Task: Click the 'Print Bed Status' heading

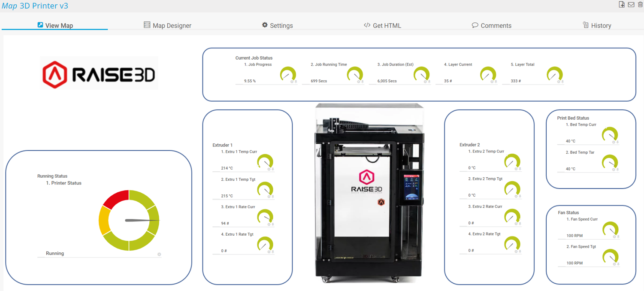Action: click(573, 118)
